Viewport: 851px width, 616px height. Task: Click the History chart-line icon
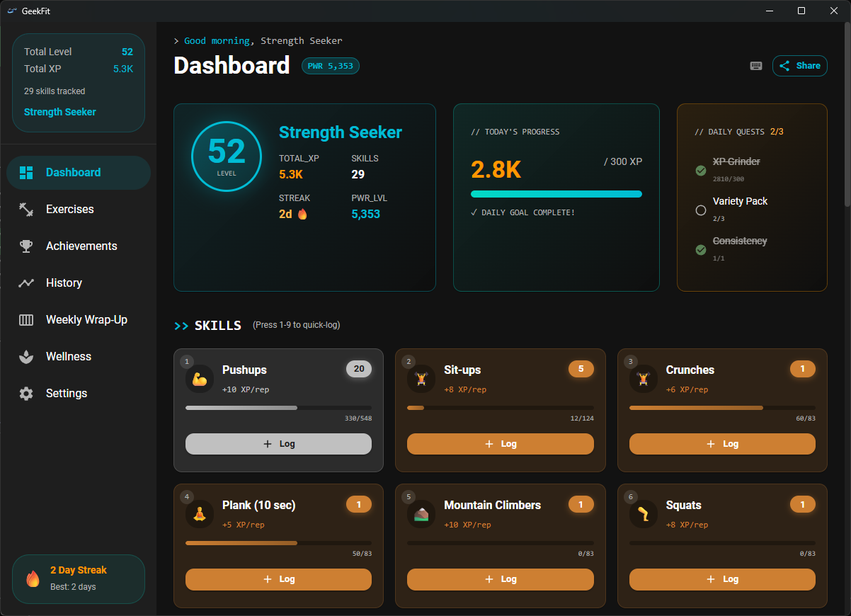[25, 283]
